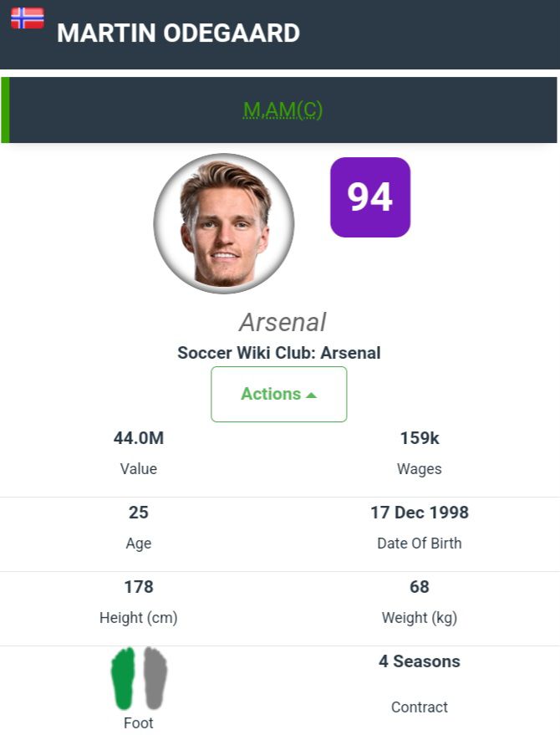Click the green left foot icon

[x=124, y=677]
